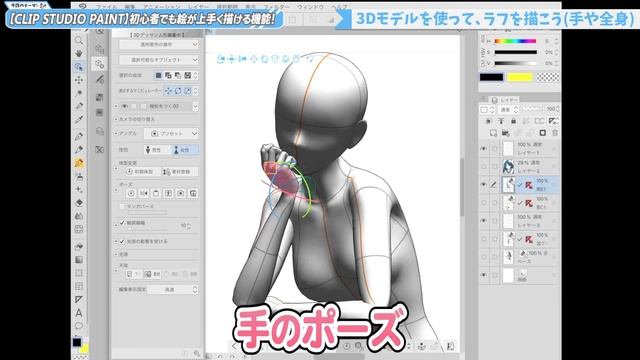The width and height of the screenshot is (640, 360).
Task: Click the 初期体型 reset body button
Action: tap(142, 172)
